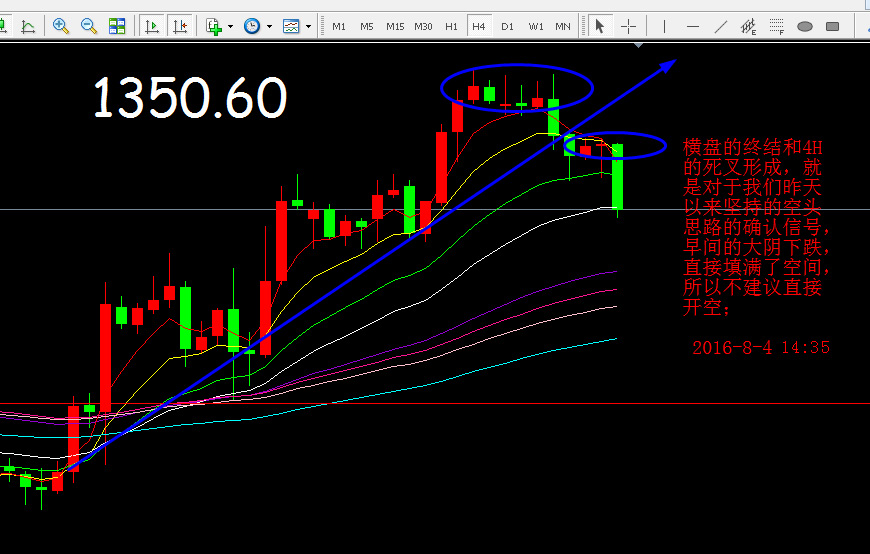
Task: Choose the Rectangle drawing tool
Action: click(x=832, y=26)
